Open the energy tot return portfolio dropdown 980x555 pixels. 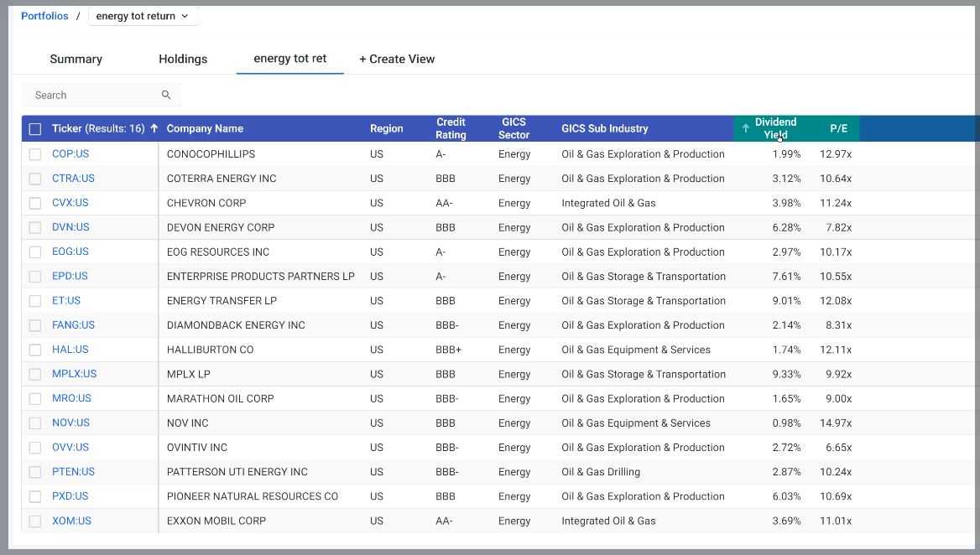click(143, 16)
